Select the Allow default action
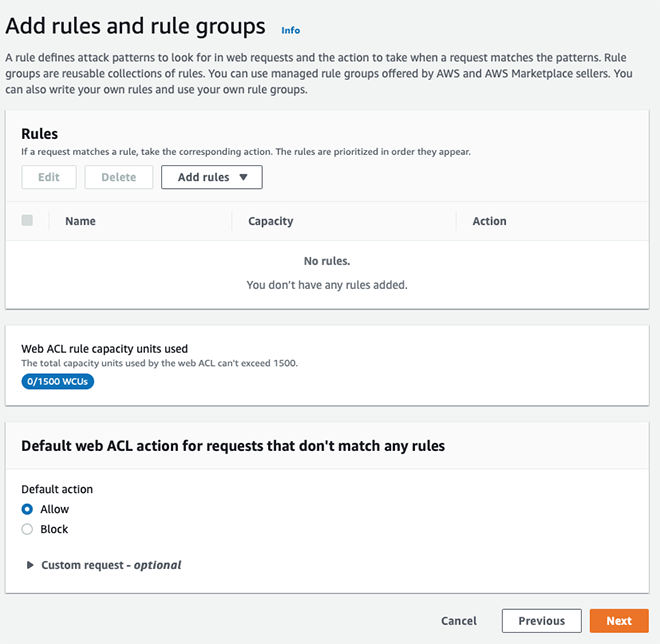 tap(27, 509)
